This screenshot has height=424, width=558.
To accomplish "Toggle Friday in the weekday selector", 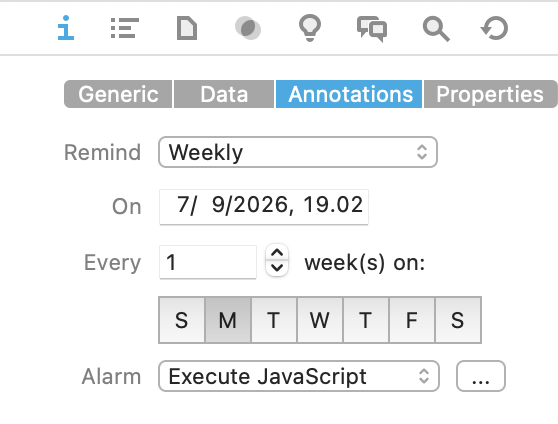I will pos(412,320).
